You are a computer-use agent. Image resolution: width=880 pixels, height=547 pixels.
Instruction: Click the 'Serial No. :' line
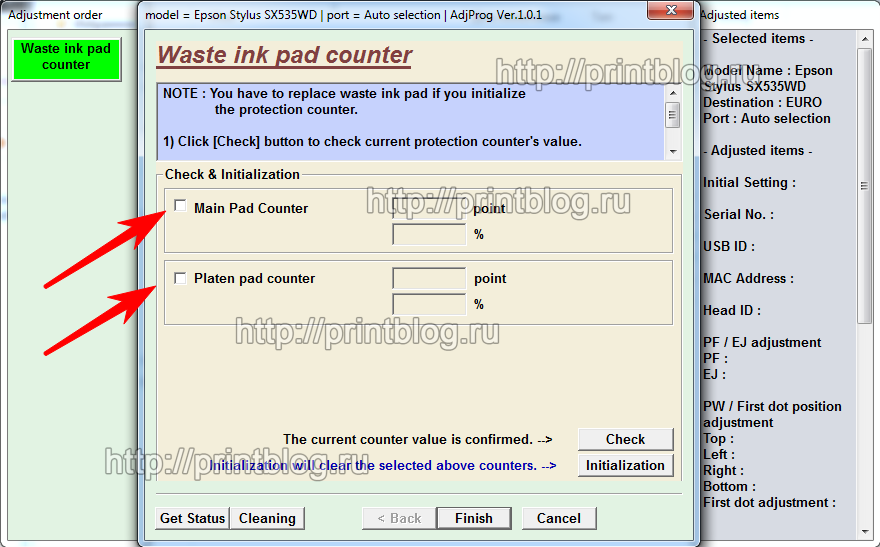coord(739,214)
